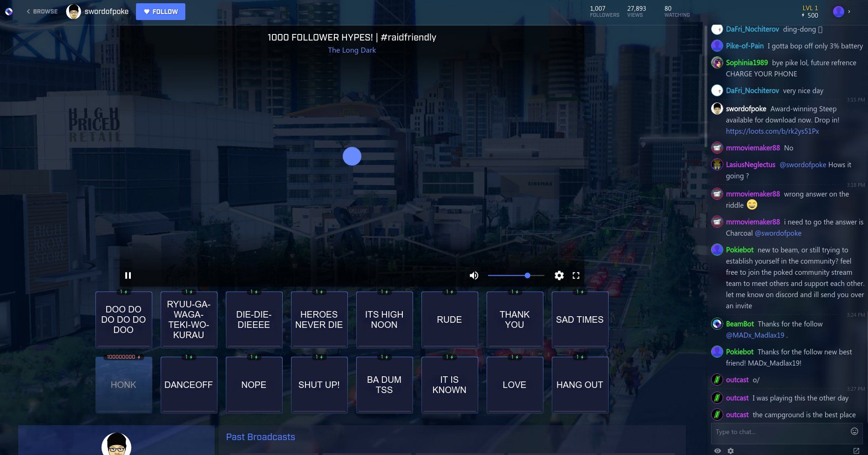
Task: Send the THANK YOU sound
Action: (515, 319)
